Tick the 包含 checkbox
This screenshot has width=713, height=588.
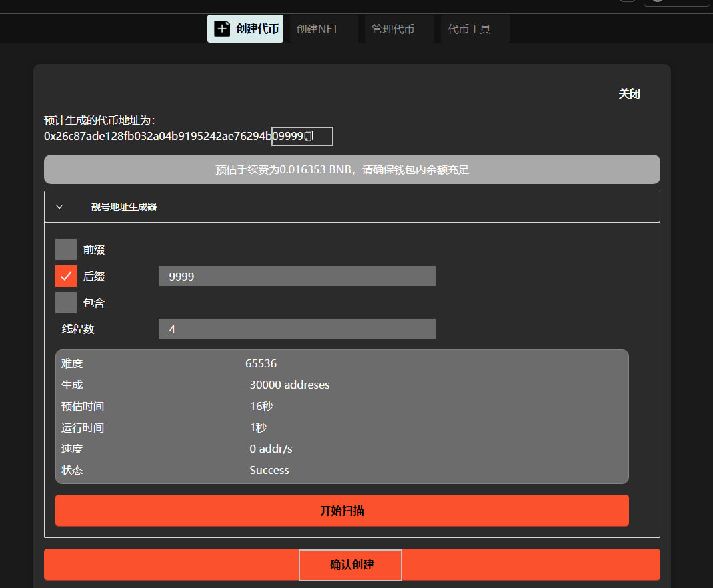(x=66, y=303)
